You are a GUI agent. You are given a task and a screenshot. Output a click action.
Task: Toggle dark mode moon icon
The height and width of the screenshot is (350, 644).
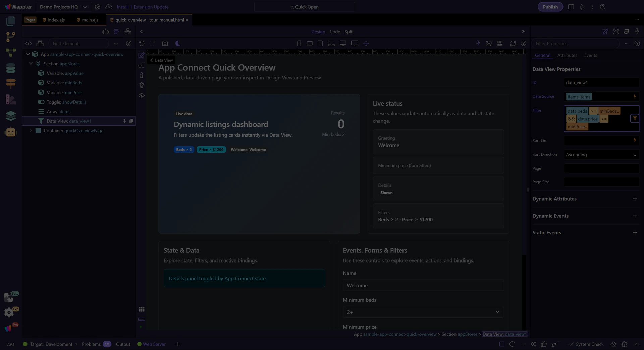pos(178,43)
